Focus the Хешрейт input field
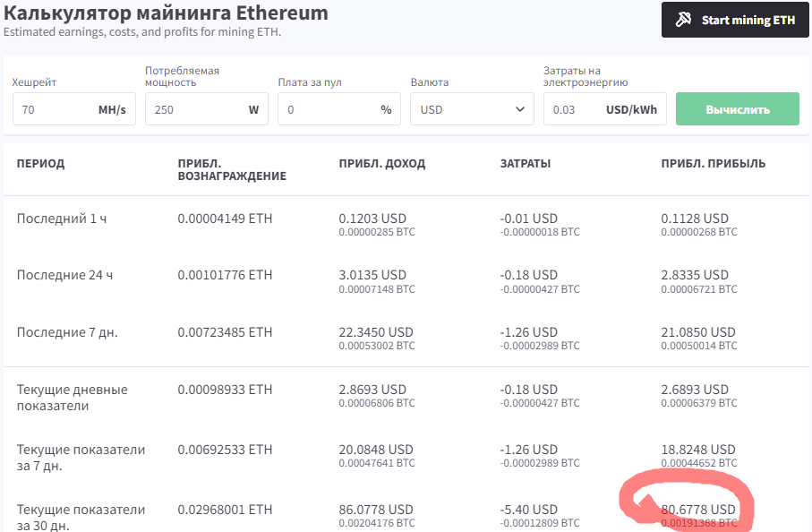The image size is (812, 532). point(54,109)
